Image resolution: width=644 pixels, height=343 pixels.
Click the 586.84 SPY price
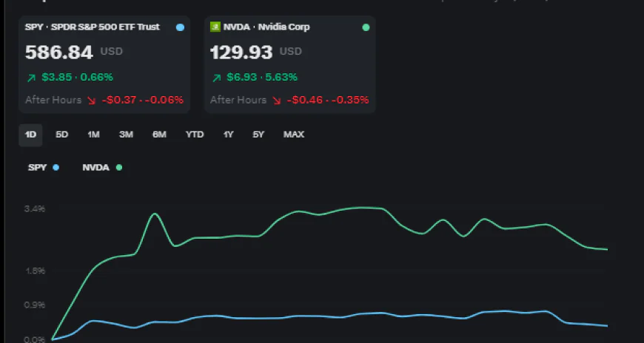pyautogui.click(x=59, y=52)
